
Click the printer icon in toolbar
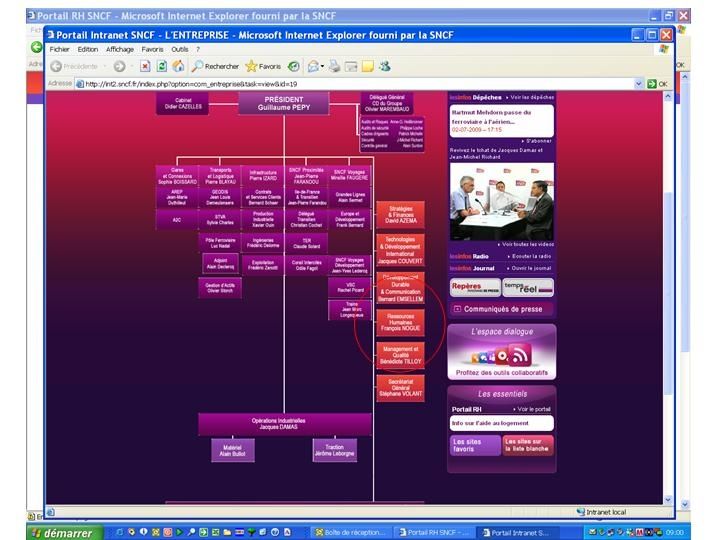[x=334, y=67]
